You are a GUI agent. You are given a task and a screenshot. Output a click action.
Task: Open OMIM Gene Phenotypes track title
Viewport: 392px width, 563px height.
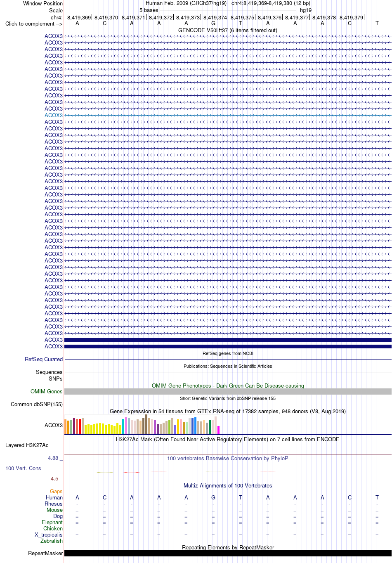pos(228,386)
